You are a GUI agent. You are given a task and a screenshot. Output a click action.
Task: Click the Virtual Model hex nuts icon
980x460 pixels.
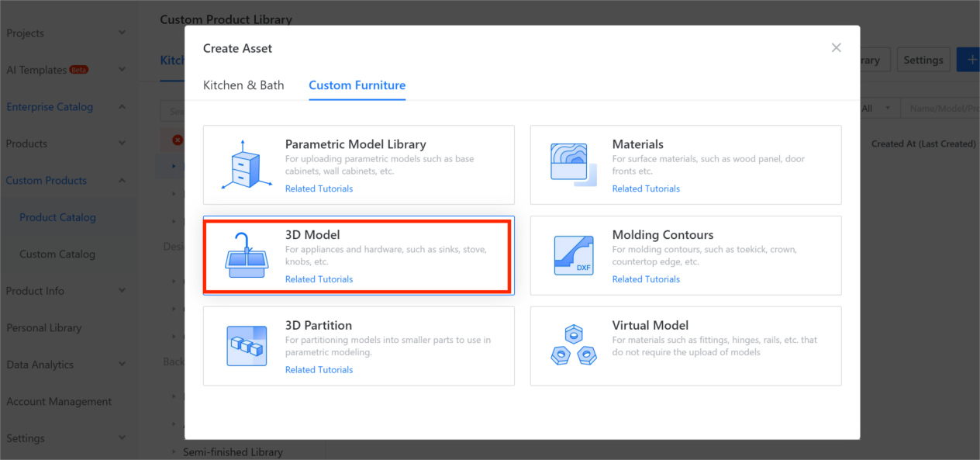pos(572,345)
